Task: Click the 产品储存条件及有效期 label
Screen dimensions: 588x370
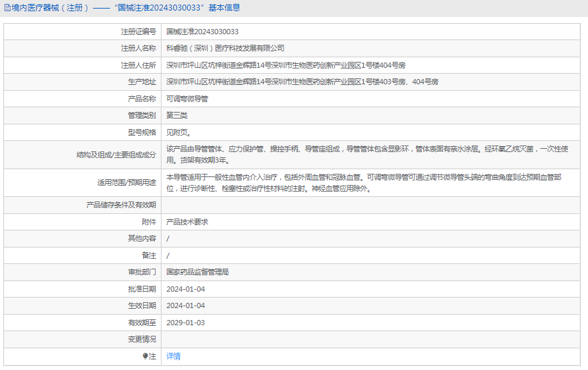Action: pos(121,205)
